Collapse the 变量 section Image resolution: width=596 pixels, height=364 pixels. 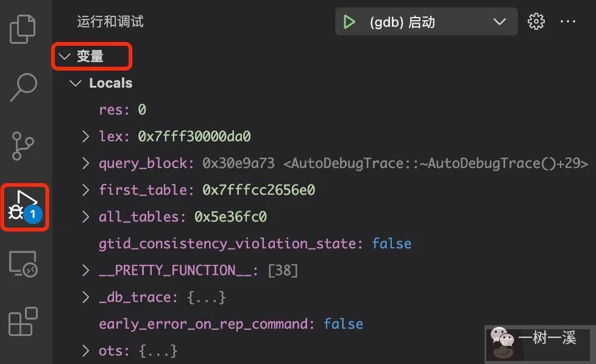65,56
